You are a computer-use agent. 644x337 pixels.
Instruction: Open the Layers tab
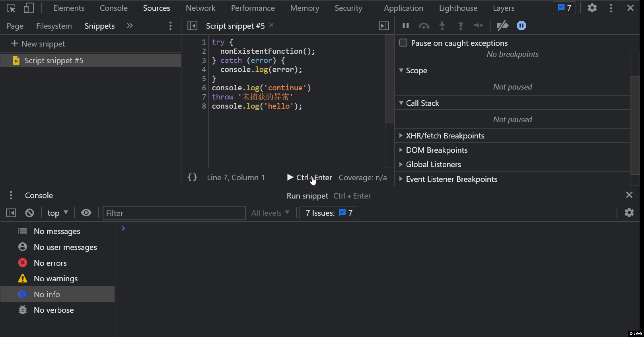(x=504, y=8)
